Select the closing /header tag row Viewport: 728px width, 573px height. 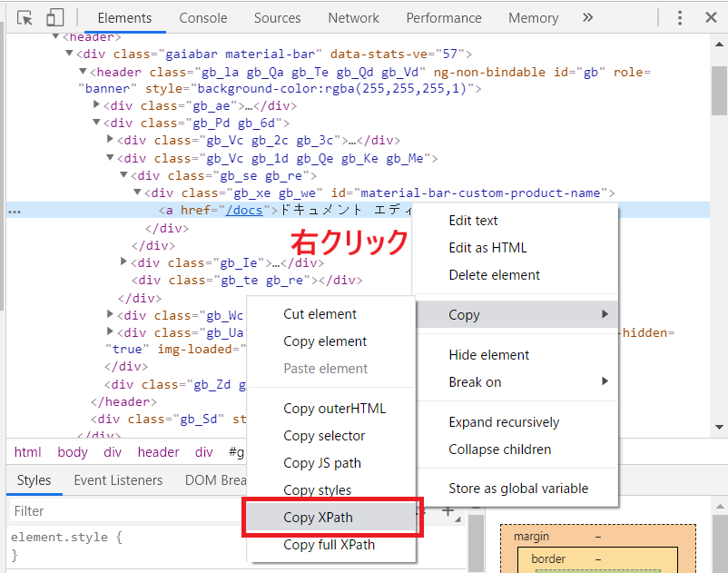123,402
